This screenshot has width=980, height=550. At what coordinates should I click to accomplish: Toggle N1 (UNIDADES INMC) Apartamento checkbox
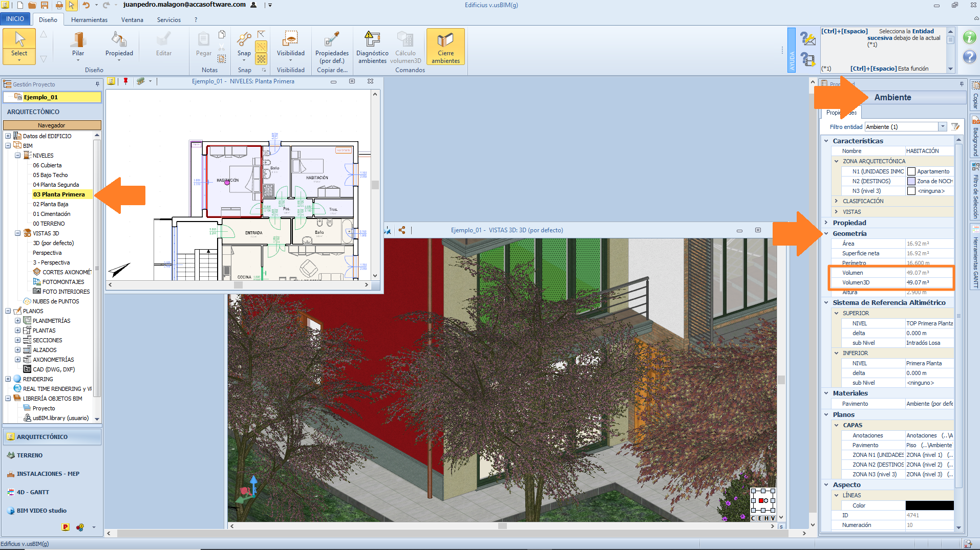911,171
